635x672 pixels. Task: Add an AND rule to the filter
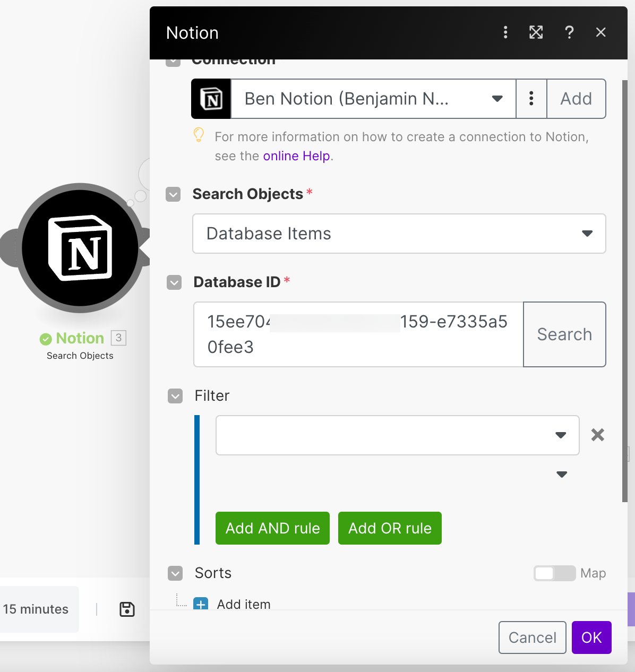pos(272,528)
